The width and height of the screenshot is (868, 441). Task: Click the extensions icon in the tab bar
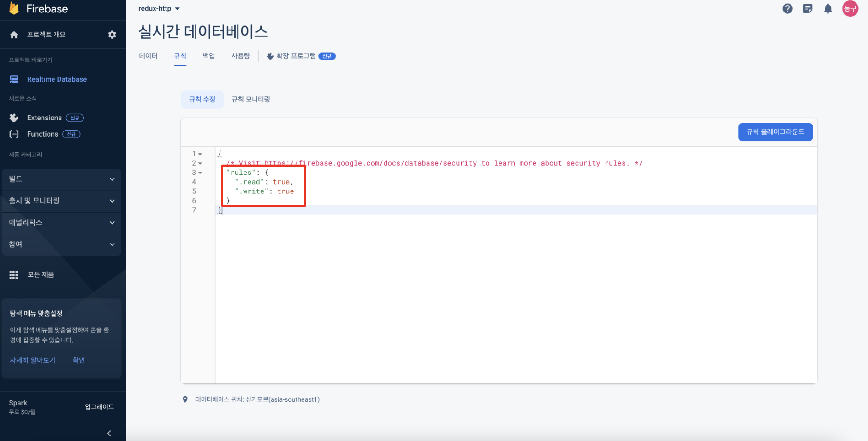[x=270, y=56]
